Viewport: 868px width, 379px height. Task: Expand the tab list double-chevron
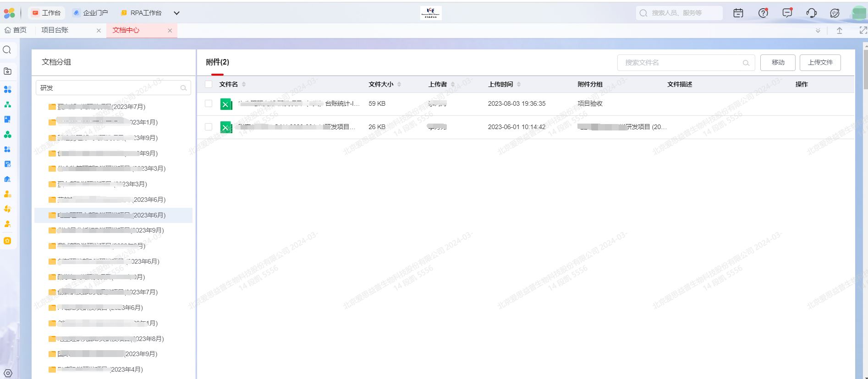tap(818, 31)
